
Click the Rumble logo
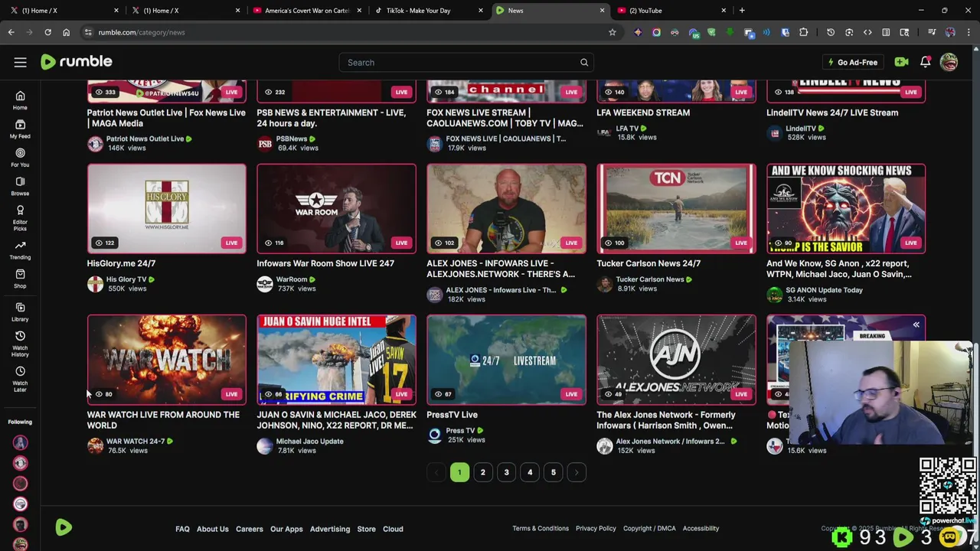tap(77, 62)
